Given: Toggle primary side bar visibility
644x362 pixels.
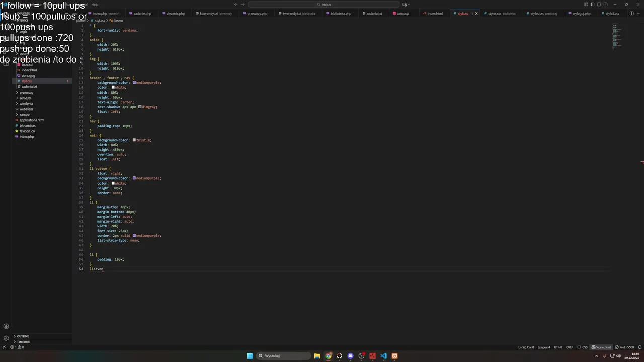Looking at the screenshot, I should [592, 5].
